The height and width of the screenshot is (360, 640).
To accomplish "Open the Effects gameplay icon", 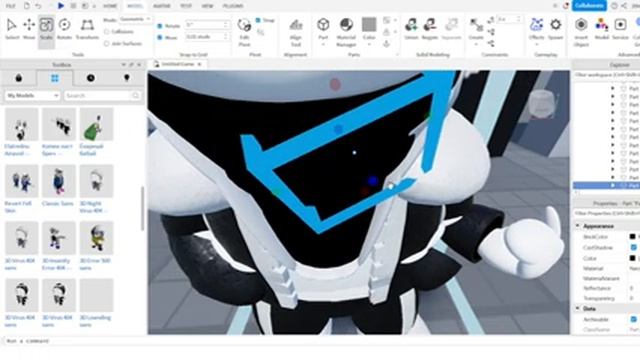I will (x=536, y=28).
